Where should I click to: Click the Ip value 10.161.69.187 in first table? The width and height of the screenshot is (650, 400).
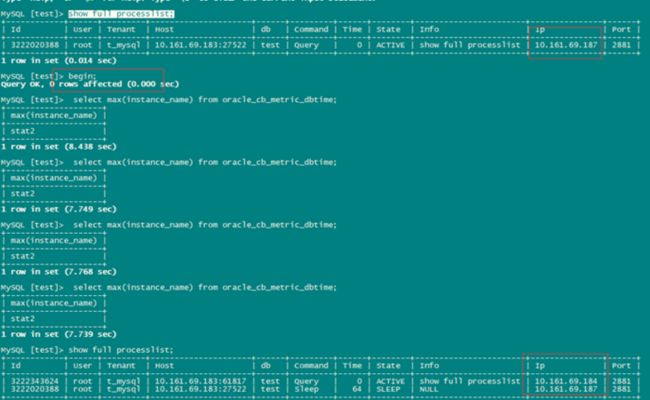566,45
